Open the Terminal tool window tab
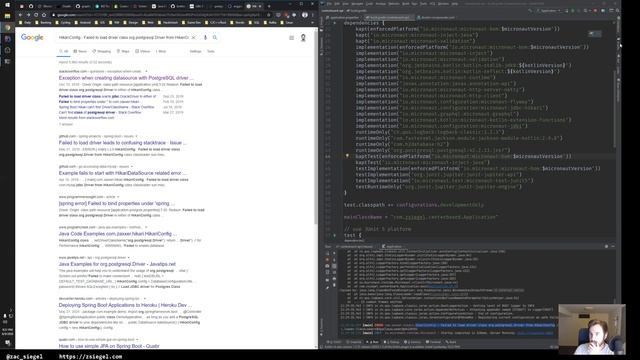The image size is (640, 360). pyautogui.click(x=433, y=342)
